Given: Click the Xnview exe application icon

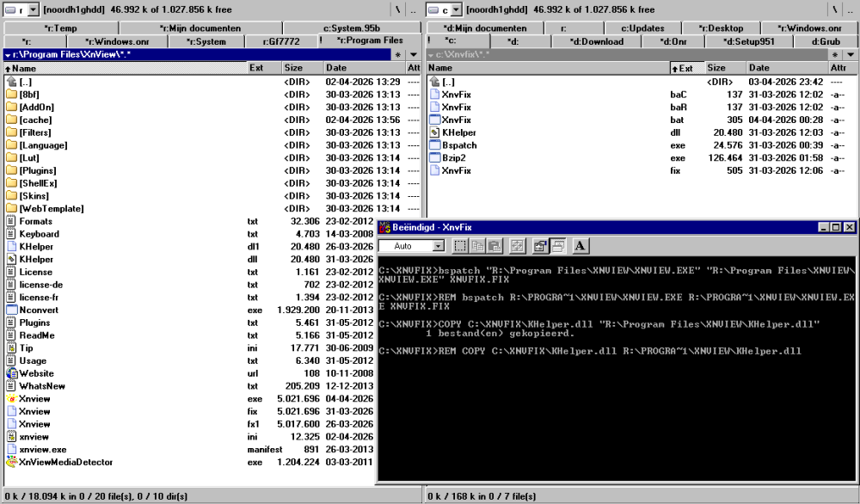Looking at the screenshot, I should [x=11, y=399].
